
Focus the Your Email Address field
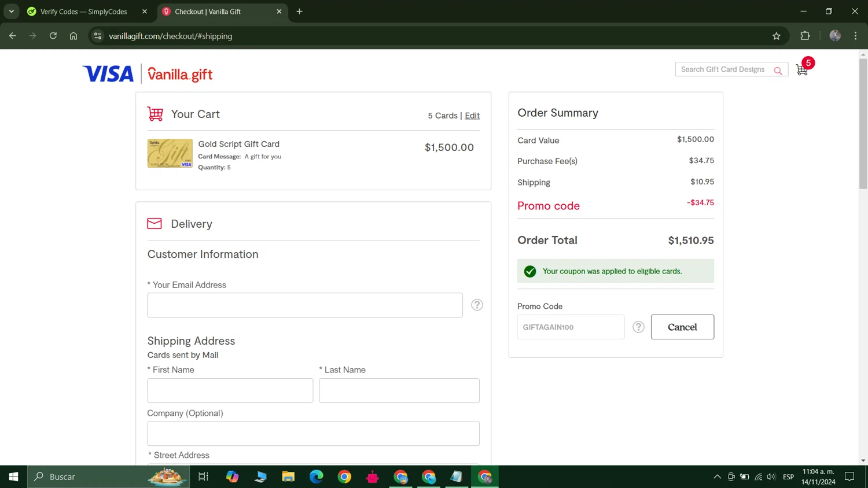click(305, 305)
